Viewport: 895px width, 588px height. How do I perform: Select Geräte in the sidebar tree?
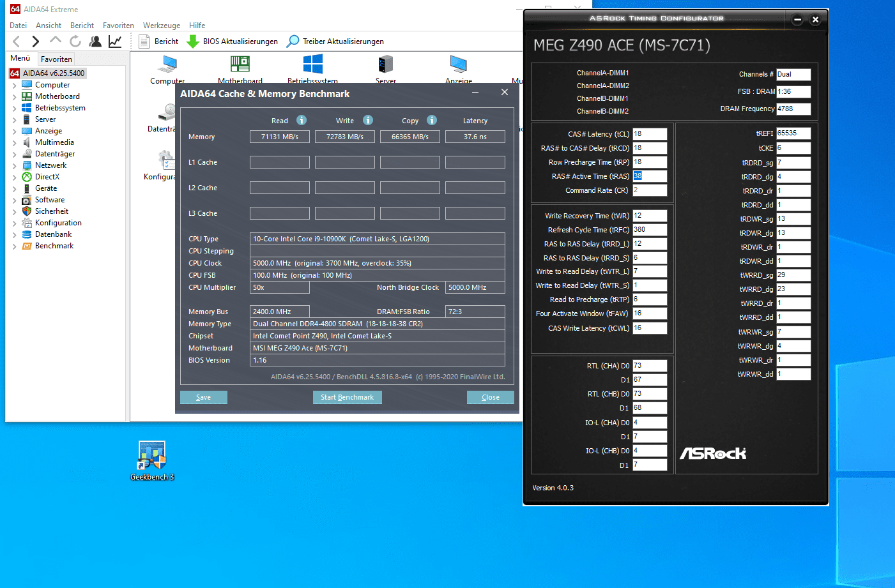[x=46, y=188]
